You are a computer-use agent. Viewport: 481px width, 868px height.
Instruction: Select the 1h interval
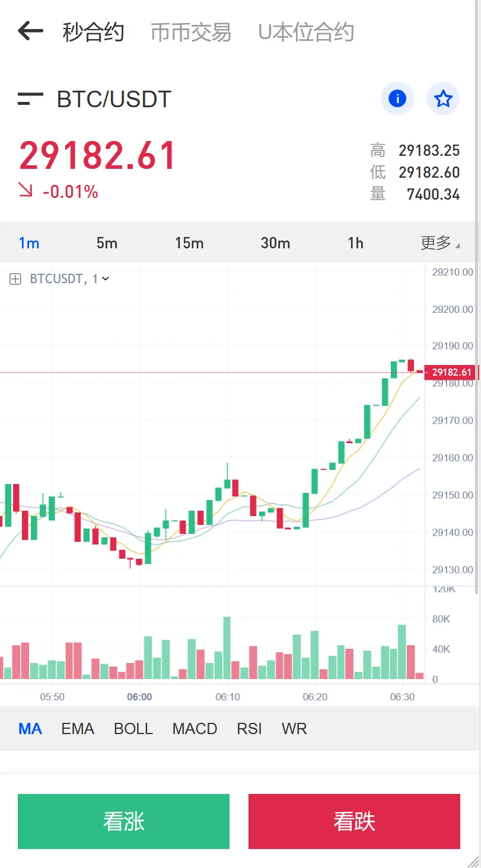(355, 243)
